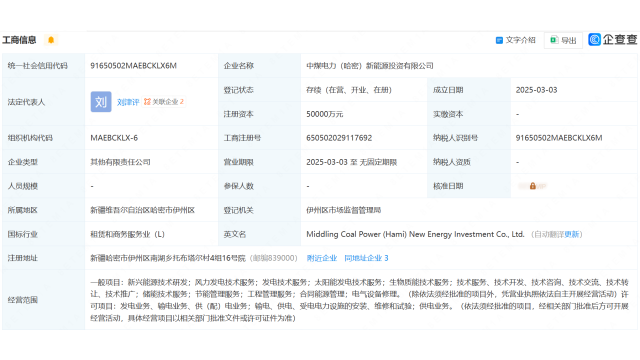Click the 更新 link after English name

coord(571,234)
